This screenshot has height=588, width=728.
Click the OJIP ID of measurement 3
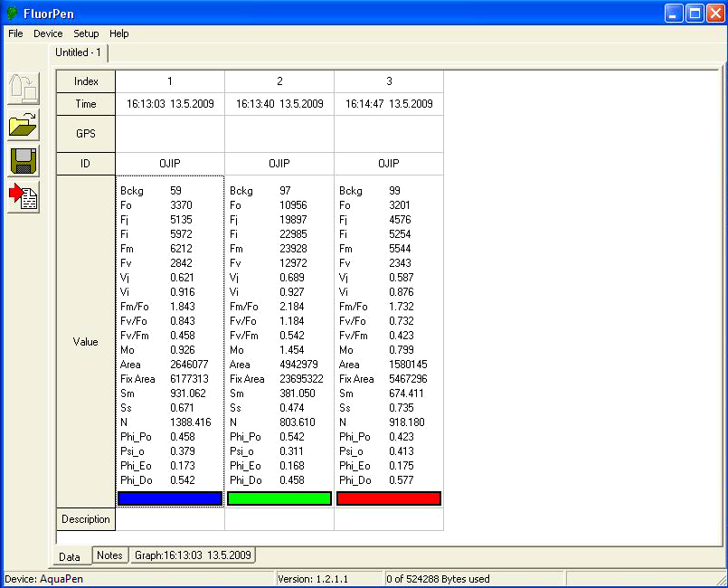point(389,164)
